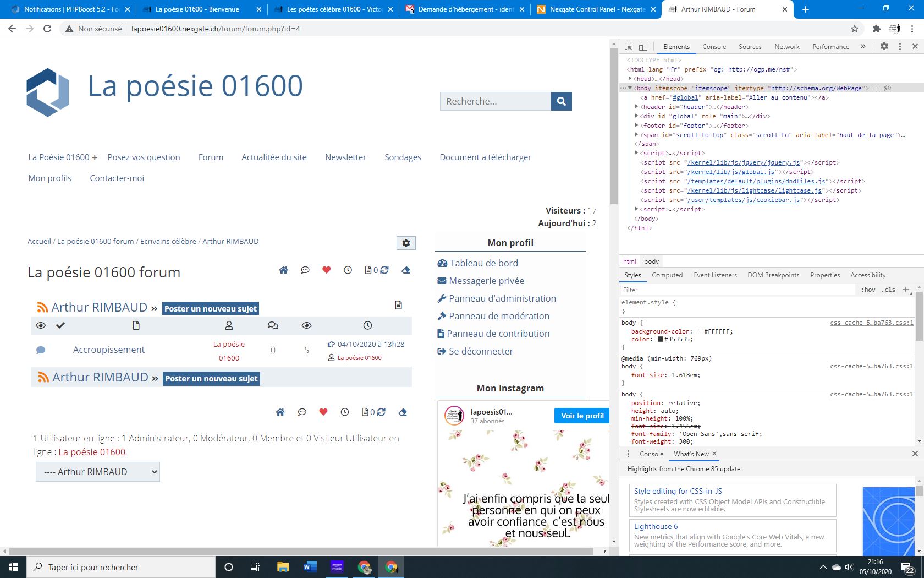
Task: Bookmark this page with the star icon
Action: (855, 29)
